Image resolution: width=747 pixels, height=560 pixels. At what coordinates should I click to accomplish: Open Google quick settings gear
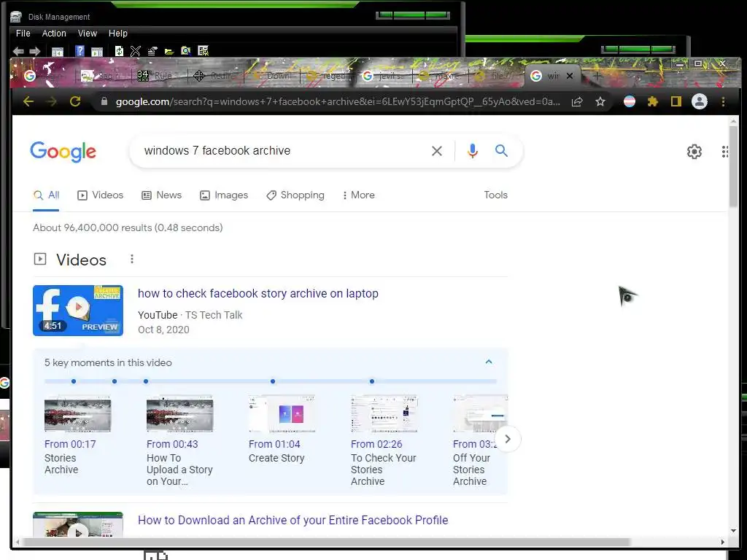694,152
